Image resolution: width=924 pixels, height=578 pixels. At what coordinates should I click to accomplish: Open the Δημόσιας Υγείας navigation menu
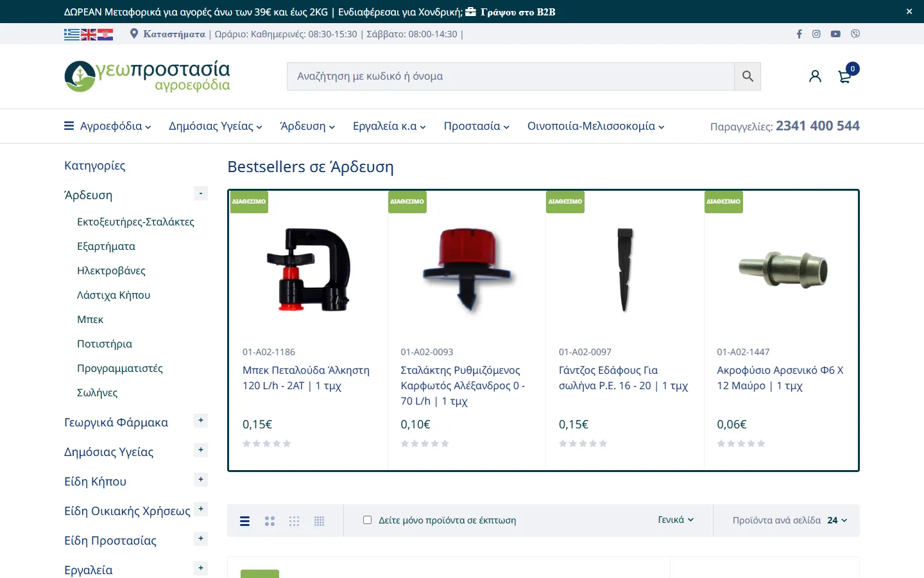pyautogui.click(x=216, y=127)
